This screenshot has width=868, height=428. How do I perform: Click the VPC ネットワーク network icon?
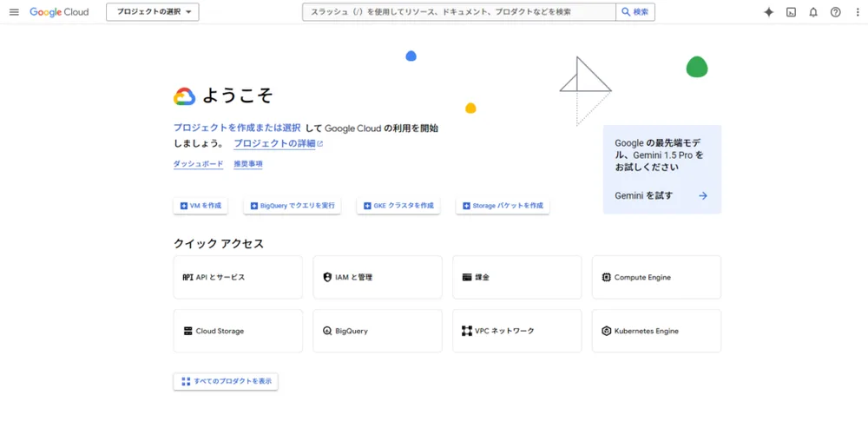click(467, 331)
